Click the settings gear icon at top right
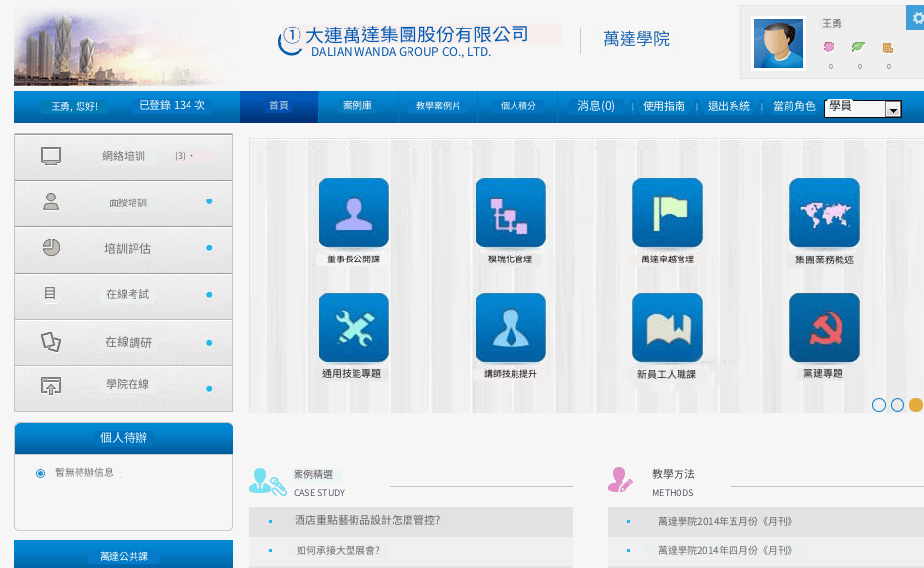924x568 pixels. (917, 19)
